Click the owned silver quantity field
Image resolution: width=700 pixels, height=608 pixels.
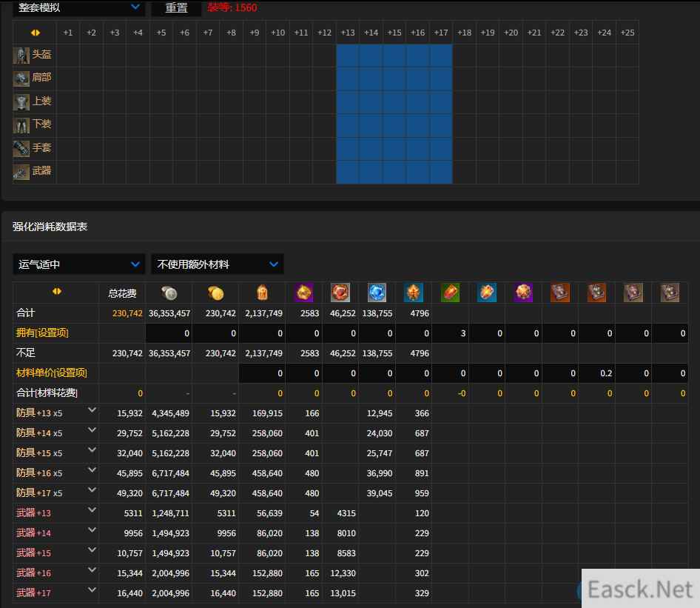click(169, 333)
